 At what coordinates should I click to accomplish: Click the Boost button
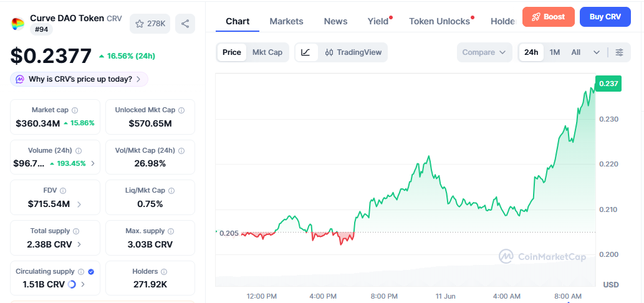[x=548, y=17]
